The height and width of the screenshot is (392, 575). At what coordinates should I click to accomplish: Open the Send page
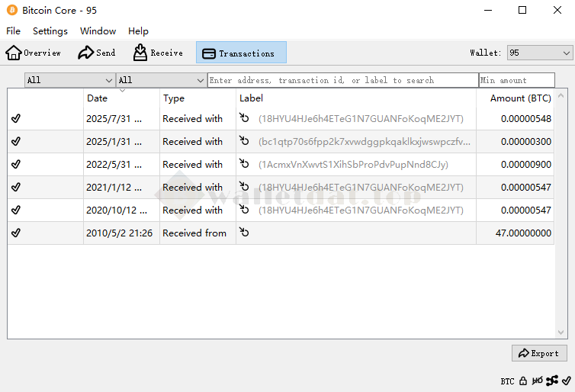pos(96,53)
